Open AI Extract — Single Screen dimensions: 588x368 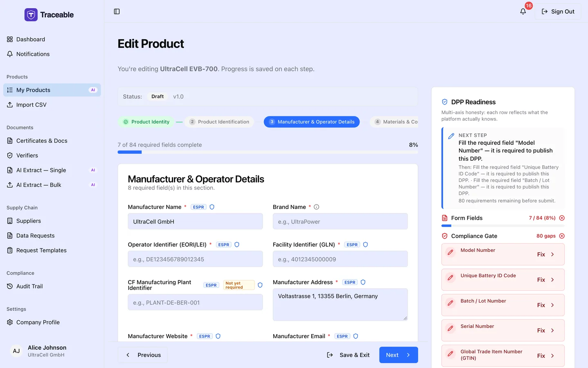tap(52, 170)
